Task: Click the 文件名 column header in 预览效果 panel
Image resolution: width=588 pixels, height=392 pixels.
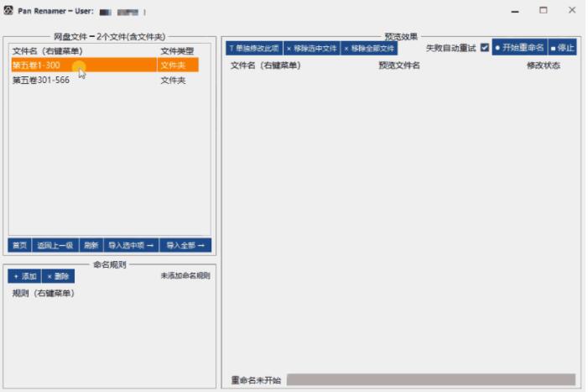Action: click(x=266, y=65)
